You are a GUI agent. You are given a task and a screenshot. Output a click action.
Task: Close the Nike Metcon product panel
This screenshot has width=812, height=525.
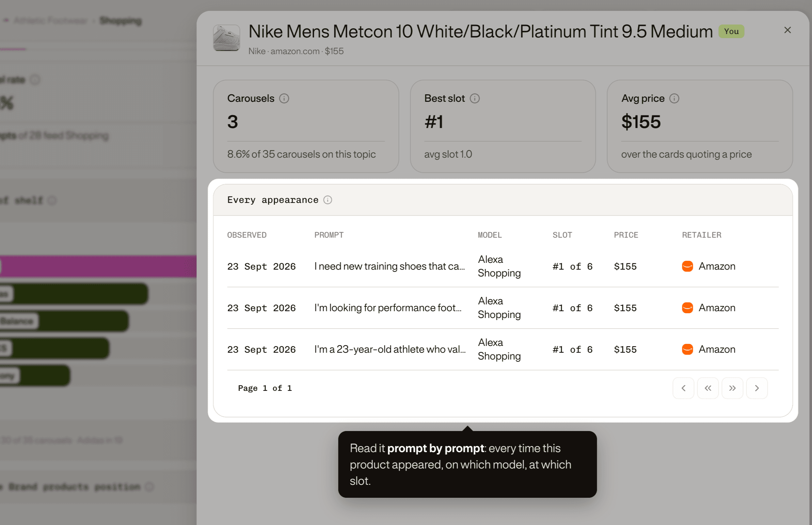787,30
